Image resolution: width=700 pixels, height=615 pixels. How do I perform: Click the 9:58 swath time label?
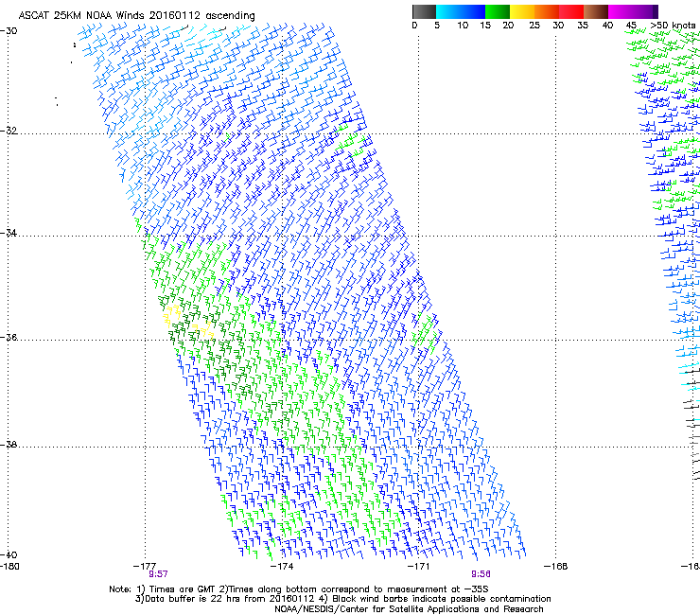(481, 574)
